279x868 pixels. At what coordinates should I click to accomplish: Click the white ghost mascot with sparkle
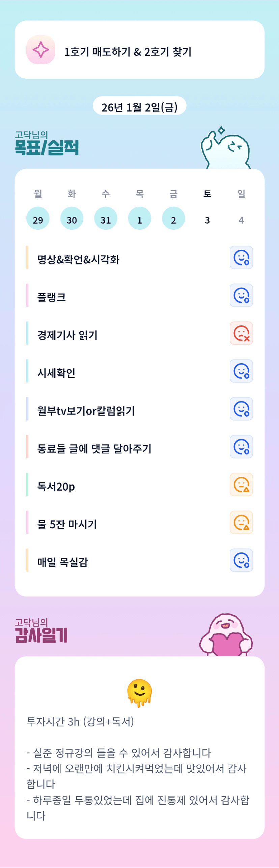click(225, 149)
